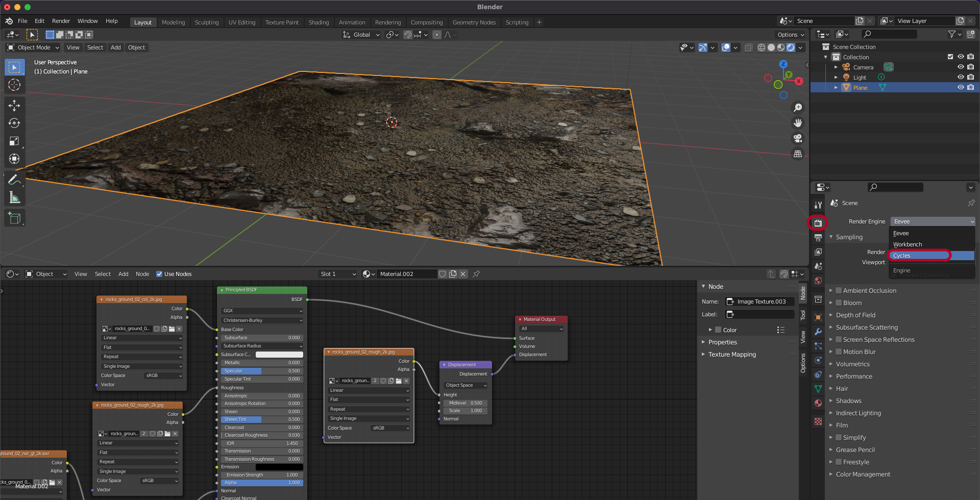
Task: Click the Add Cube tool
Action: tap(14, 218)
